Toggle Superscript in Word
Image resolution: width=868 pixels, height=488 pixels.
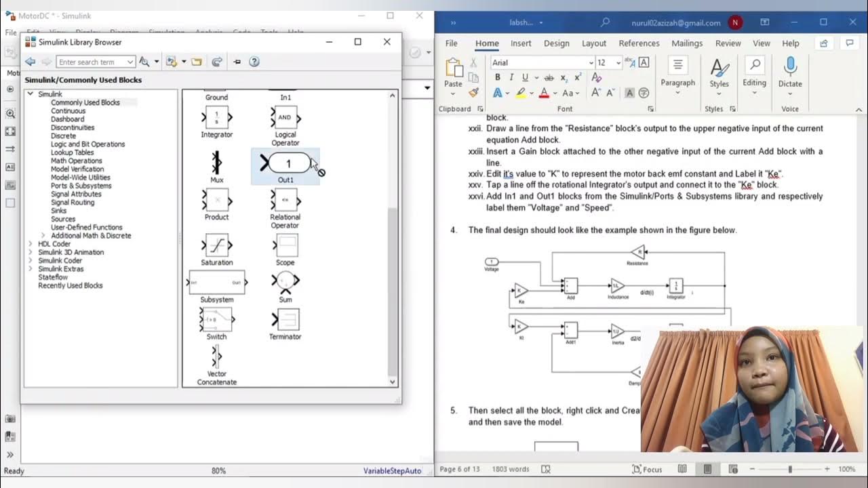(x=577, y=77)
